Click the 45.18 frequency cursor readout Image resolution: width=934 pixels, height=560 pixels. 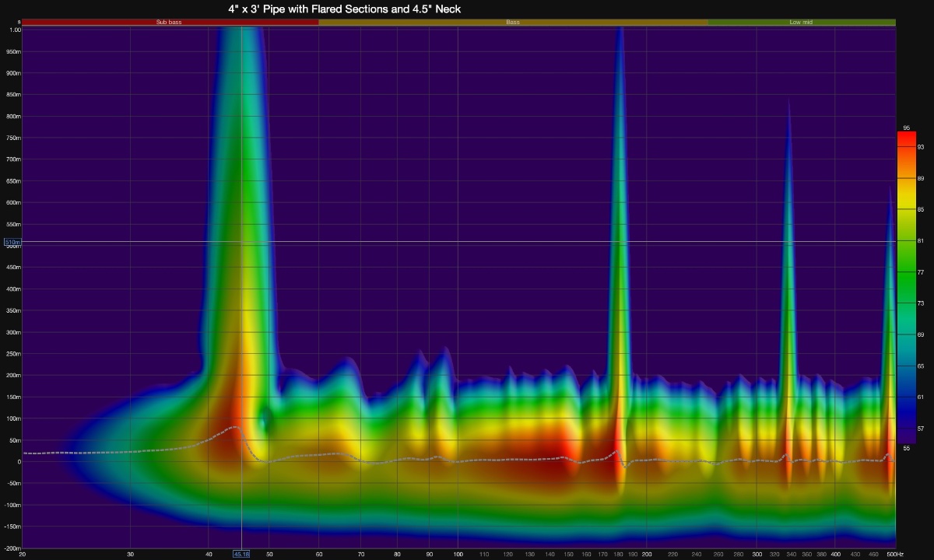(241, 554)
